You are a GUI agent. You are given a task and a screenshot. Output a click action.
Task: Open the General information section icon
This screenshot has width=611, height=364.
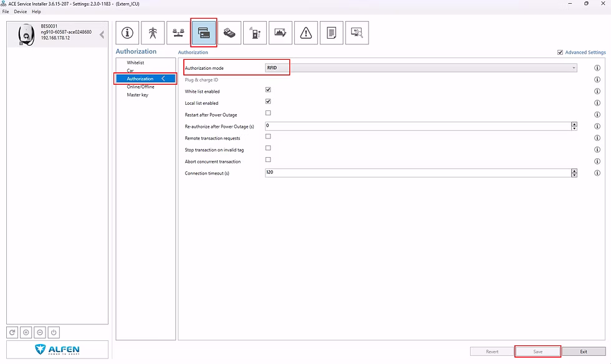127,33
